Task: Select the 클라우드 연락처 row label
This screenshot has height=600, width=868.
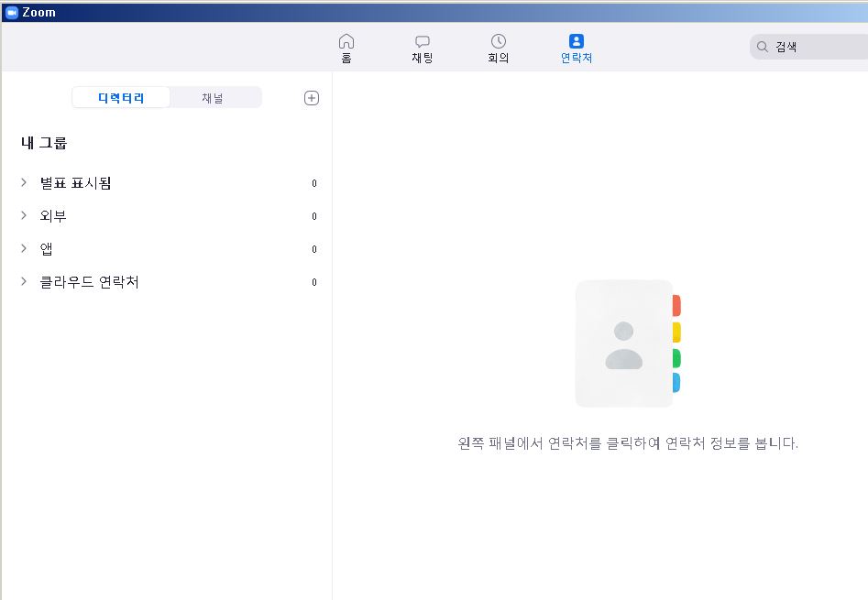Action: tap(89, 282)
